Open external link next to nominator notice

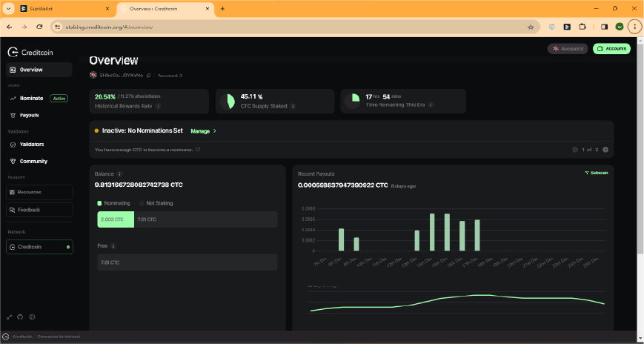(x=198, y=150)
